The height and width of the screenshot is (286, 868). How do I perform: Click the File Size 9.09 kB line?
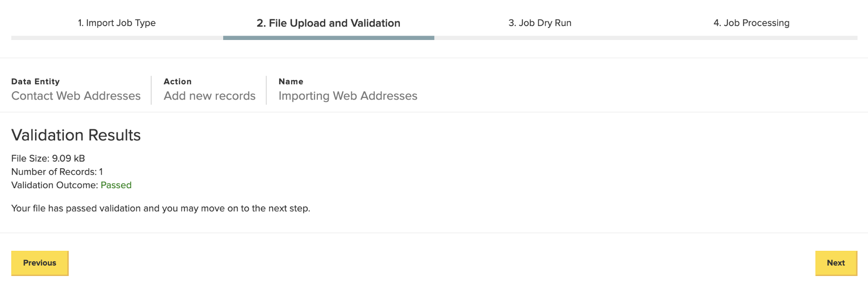point(48,159)
